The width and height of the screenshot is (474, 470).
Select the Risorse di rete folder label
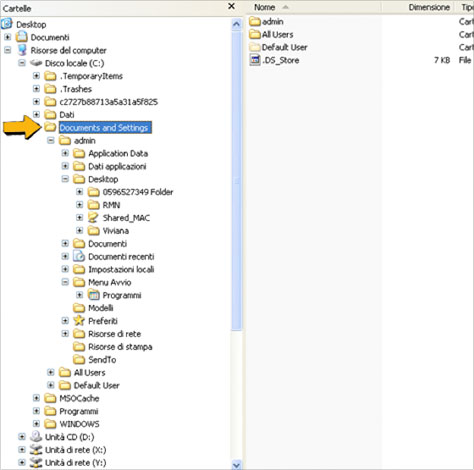pyautogui.click(x=114, y=334)
